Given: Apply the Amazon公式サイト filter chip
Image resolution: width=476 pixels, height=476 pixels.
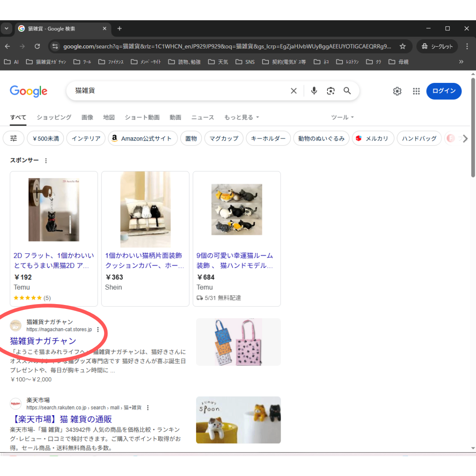Looking at the screenshot, I should tap(143, 138).
